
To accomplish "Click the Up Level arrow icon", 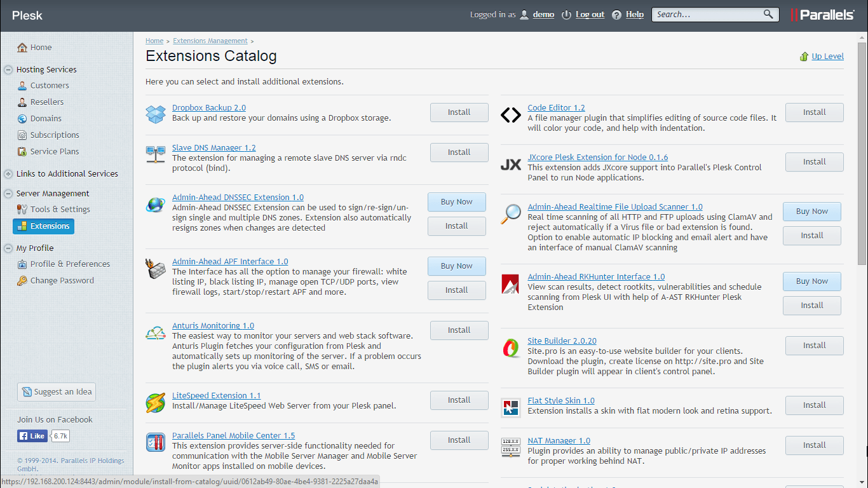I will tap(804, 57).
